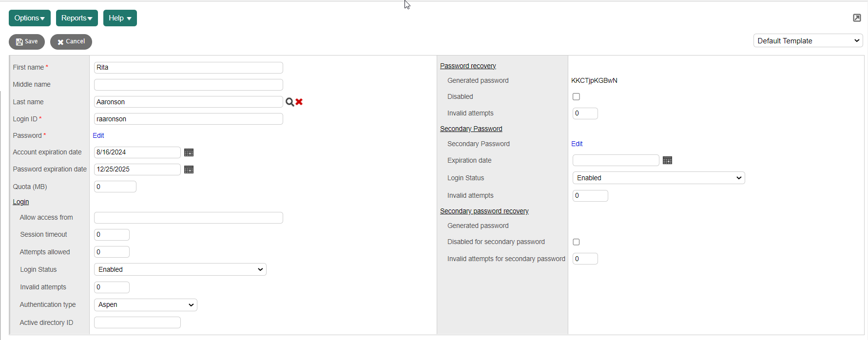The height and width of the screenshot is (340, 868).
Task: Open the Options menu
Action: pos(30,18)
